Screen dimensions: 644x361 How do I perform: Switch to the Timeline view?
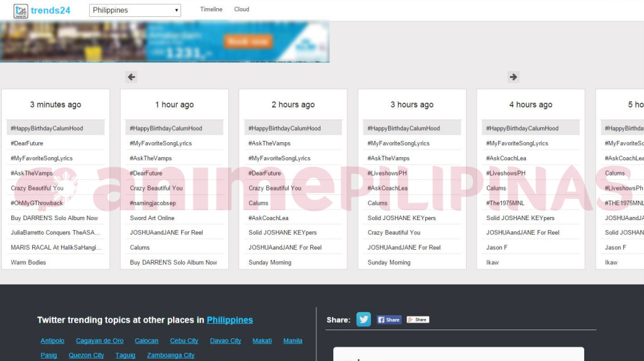click(x=211, y=9)
